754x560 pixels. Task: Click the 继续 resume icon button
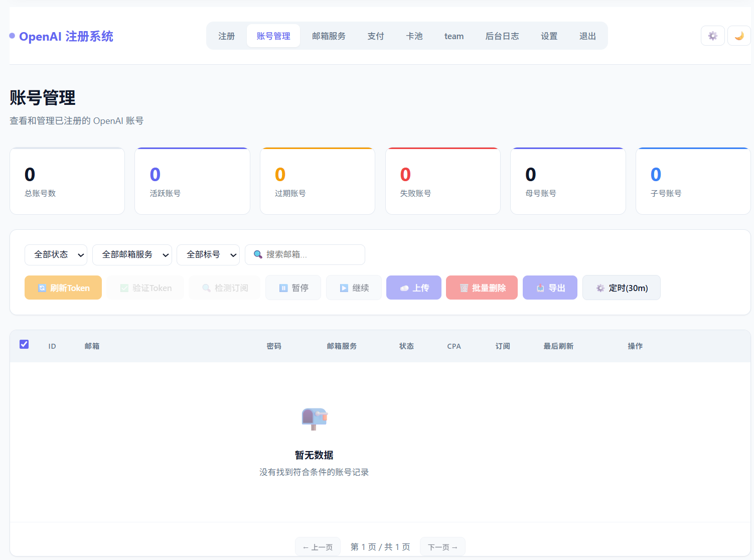(x=354, y=288)
